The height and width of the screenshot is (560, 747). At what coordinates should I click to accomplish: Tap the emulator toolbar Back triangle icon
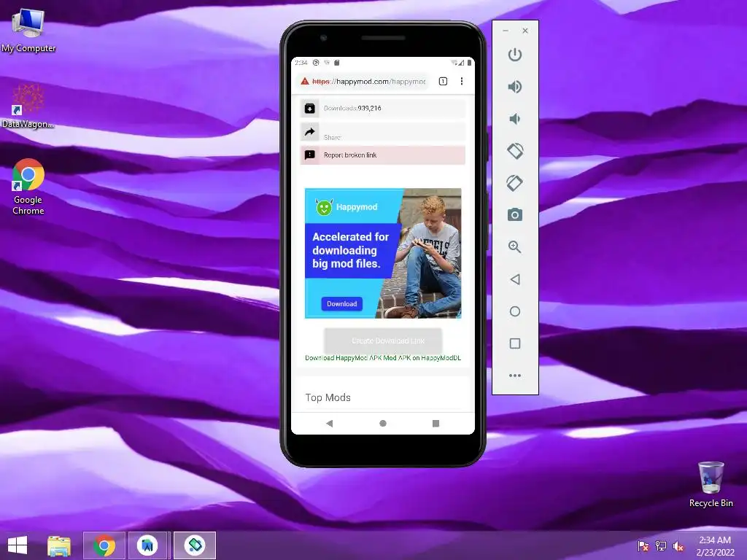point(514,279)
